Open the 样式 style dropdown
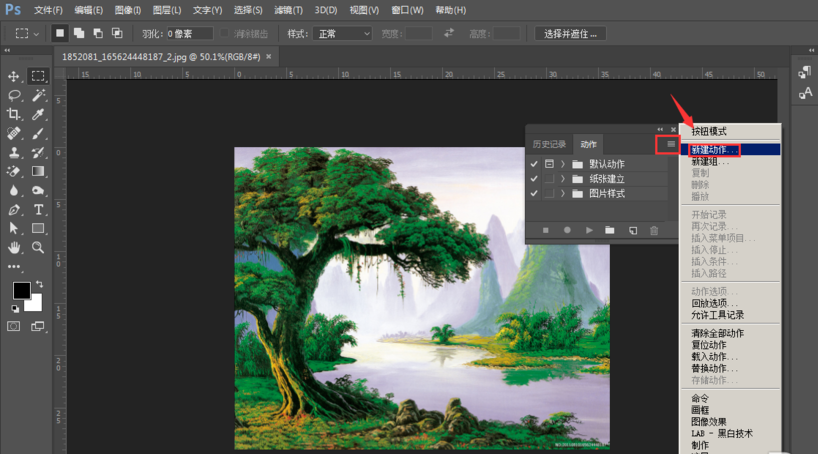This screenshot has width=818, height=454. (342, 34)
